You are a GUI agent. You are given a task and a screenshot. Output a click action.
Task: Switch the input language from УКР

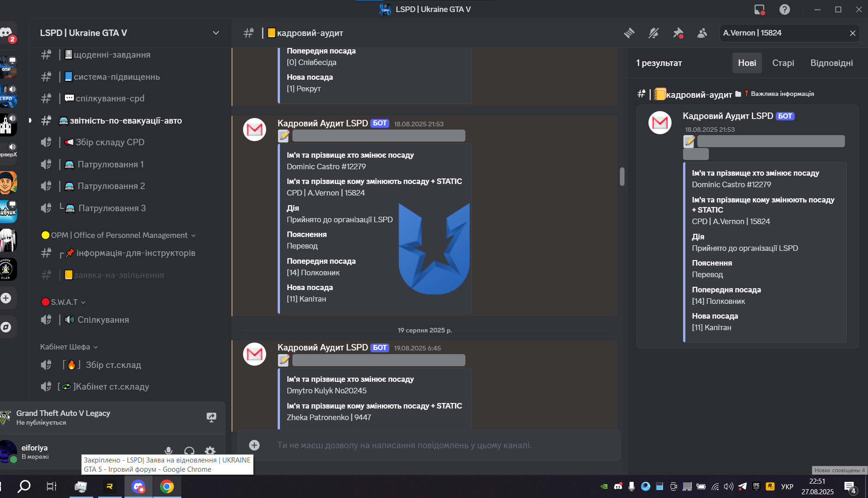[787, 486]
